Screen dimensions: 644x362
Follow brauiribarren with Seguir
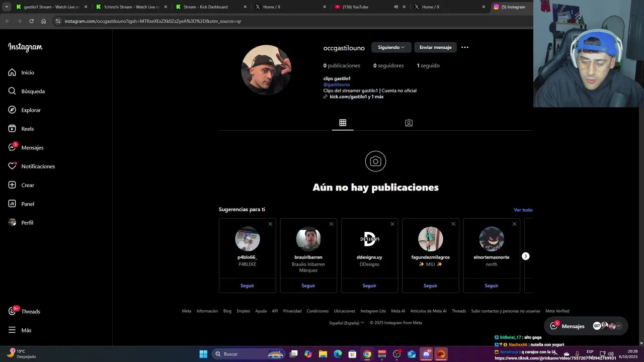(x=308, y=286)
